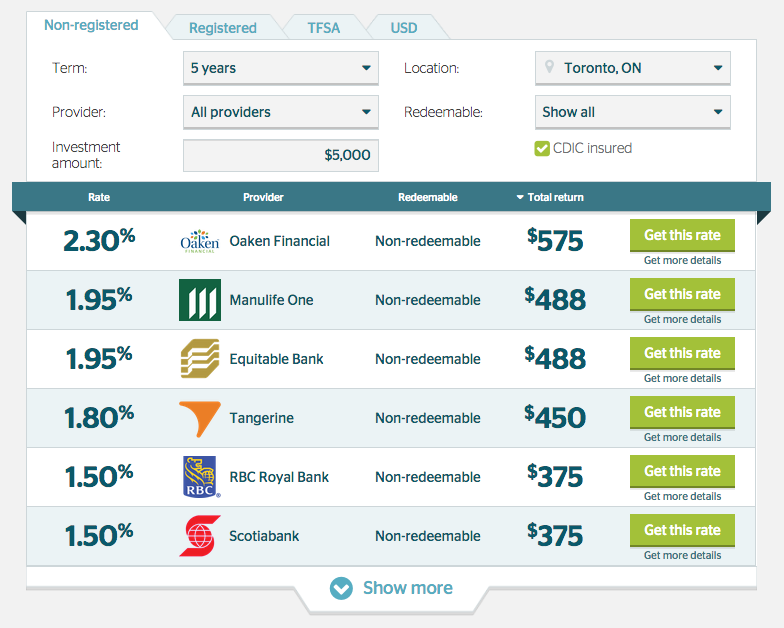Get this rate for Oaken Financial
Viewport: 784px width, 628px height.
pyautogui.click(x=682, y=236)
